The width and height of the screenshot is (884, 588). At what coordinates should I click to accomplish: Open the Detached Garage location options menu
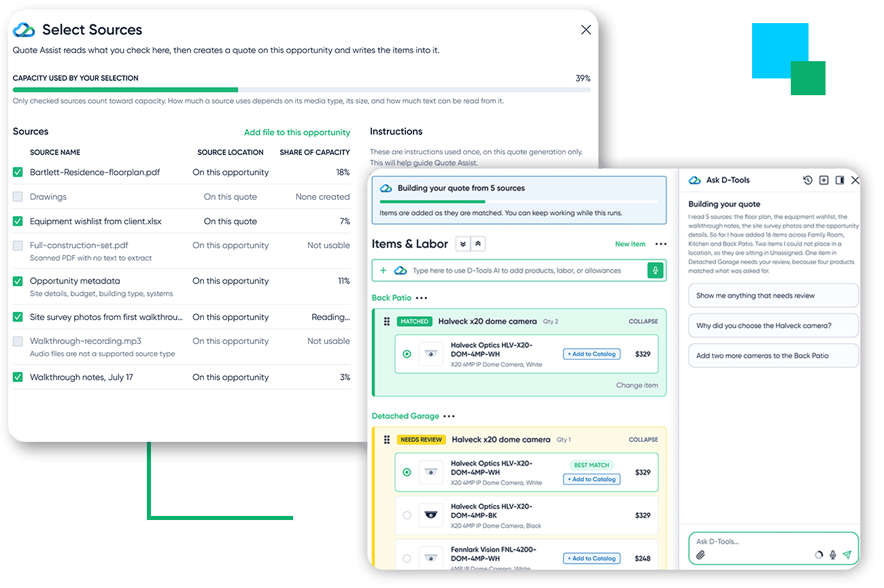click(x=449, y=416)
